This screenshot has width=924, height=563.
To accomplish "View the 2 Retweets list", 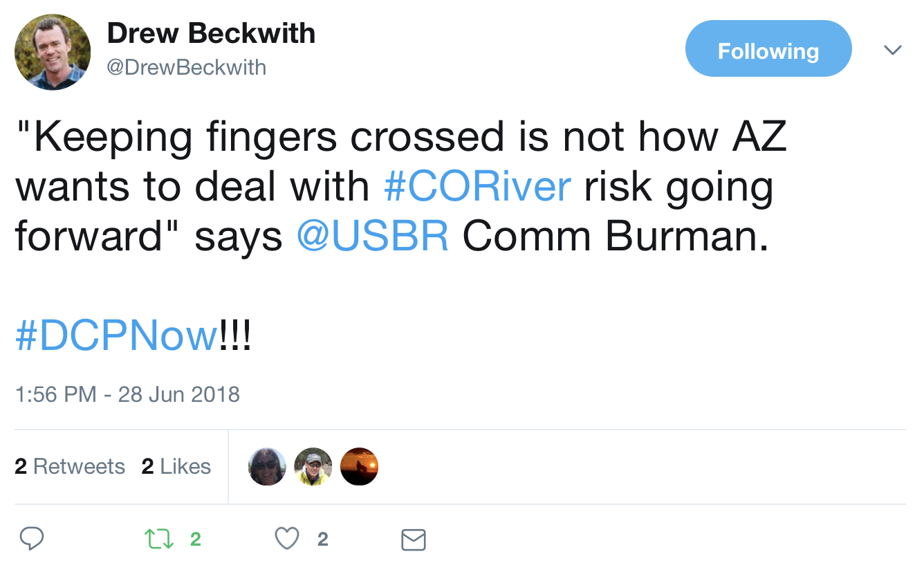I will [x=70, y=466].
